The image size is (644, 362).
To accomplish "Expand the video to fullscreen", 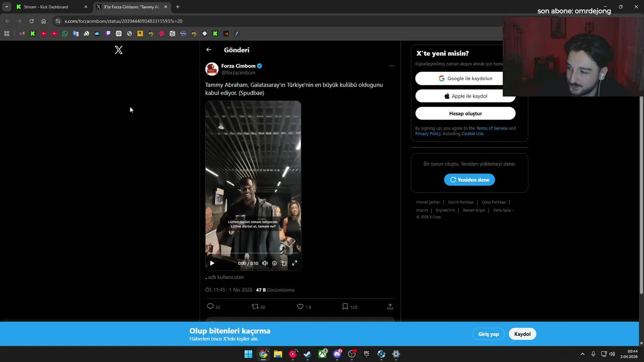I will [294, 263].
